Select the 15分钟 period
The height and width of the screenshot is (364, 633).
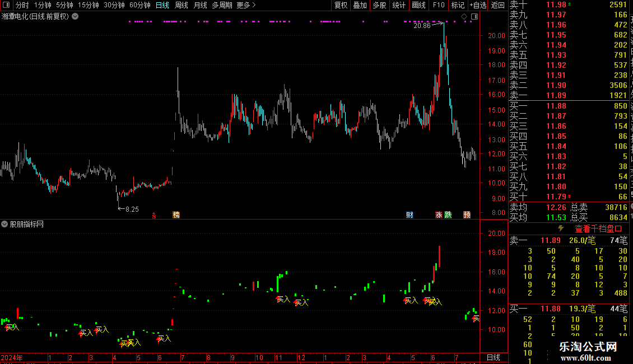click(x=89, y=5)
